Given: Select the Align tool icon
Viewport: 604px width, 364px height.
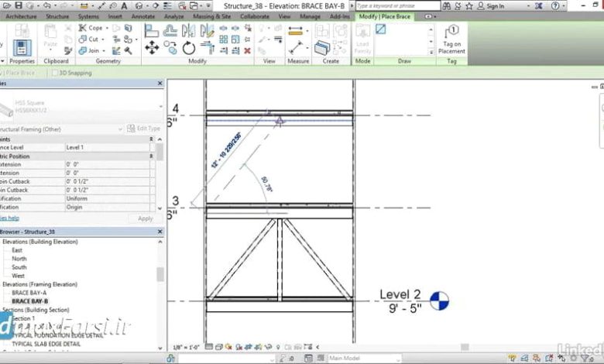Looking at the screenshot, I should coord(152,30).
